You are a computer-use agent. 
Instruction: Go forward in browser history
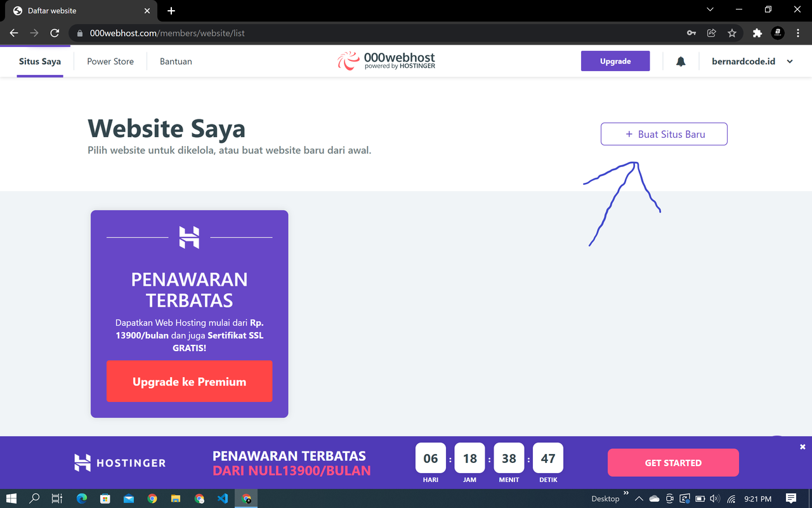[x=34, y=33]
